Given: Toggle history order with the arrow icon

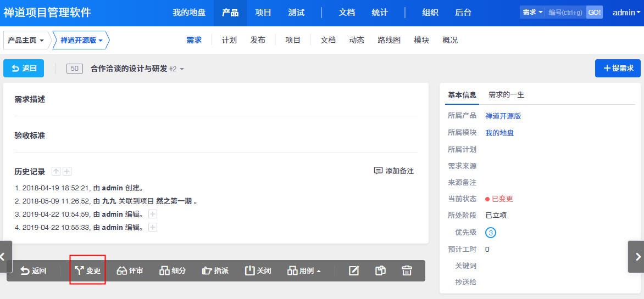Looking at the screenshot, I should click(x=56, y=171).
